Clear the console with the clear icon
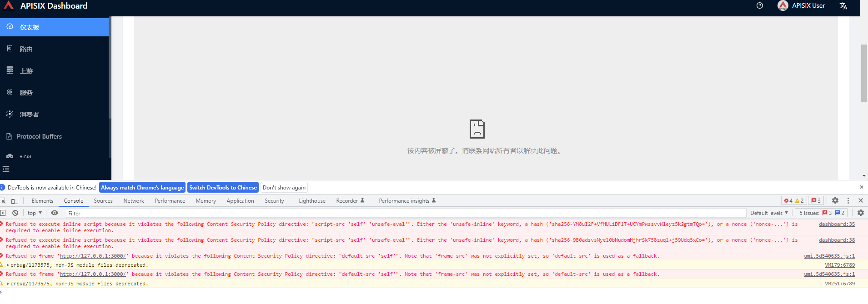Viewport: 868px width, 304px height. click(15, 213)
